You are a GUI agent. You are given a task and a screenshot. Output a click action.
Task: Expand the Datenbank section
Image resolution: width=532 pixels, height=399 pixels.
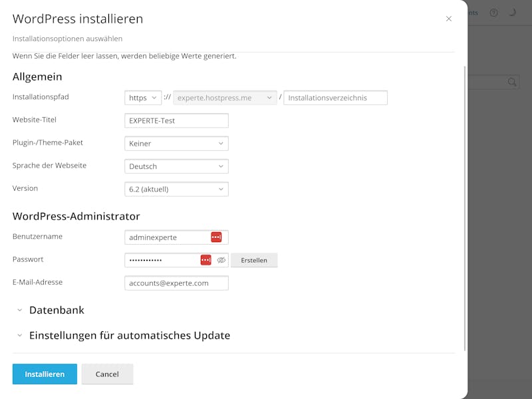[x=51, y=310]
